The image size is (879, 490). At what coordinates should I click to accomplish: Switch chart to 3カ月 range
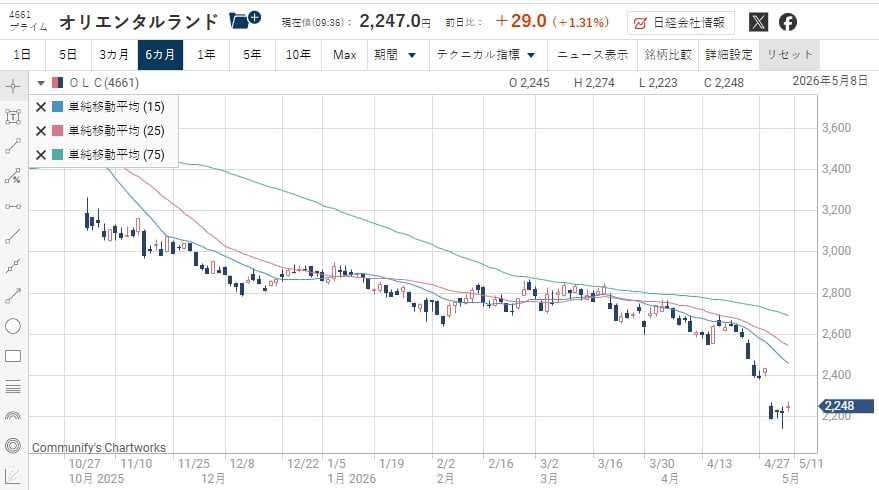click(114, 55)
